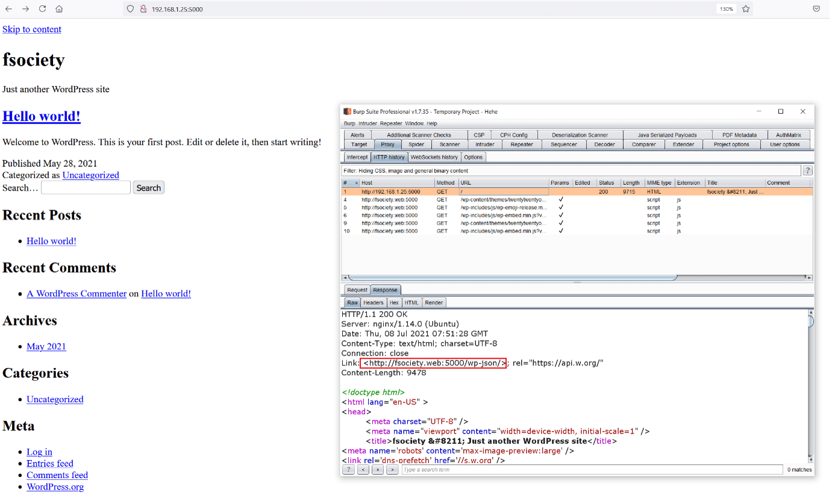Click the search previous '<' button
This screenshot has width=832, height=504.
(363, 470)
